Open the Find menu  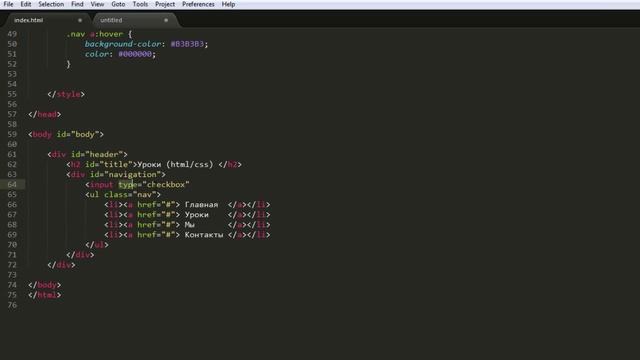(x=77, y=4)
